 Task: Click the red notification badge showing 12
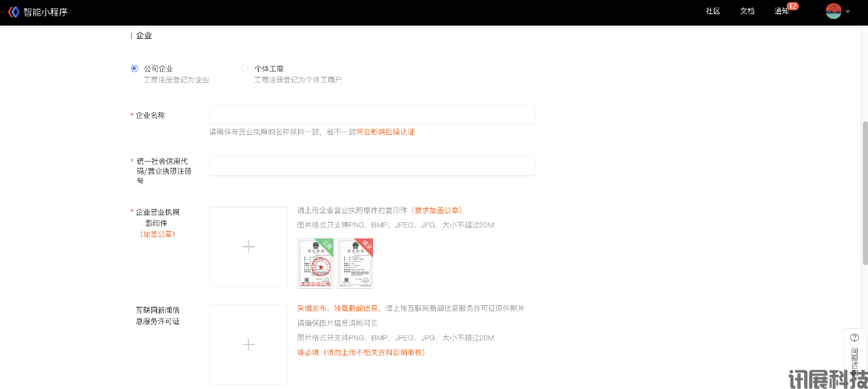(x=792, y=6)
